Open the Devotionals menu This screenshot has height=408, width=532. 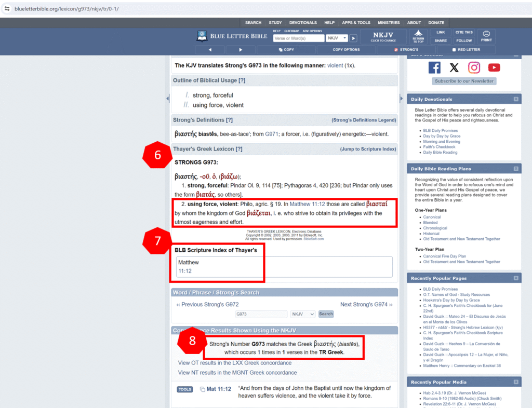click(x=303, y=23)
